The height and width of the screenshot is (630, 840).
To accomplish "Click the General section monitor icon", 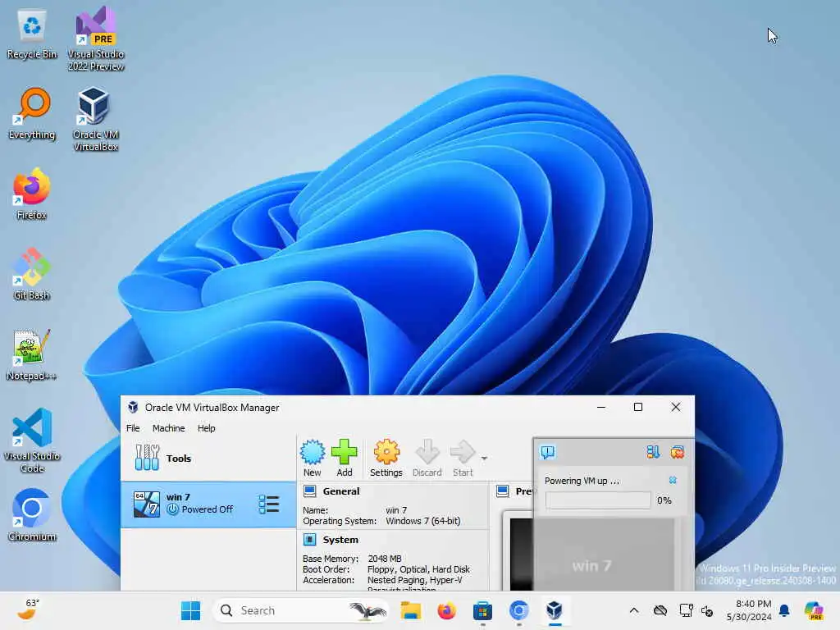I will click(309, 491).
